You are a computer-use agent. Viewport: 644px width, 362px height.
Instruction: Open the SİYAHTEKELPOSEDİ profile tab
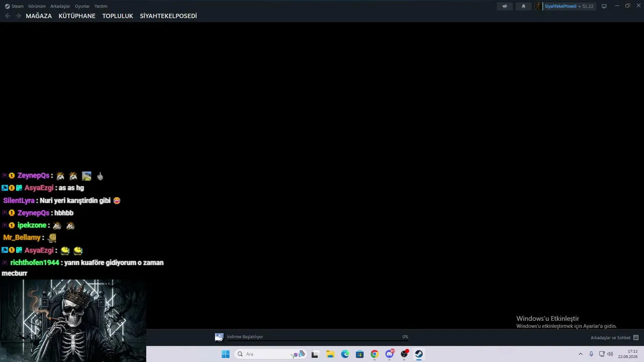click(x=169, y=16)
